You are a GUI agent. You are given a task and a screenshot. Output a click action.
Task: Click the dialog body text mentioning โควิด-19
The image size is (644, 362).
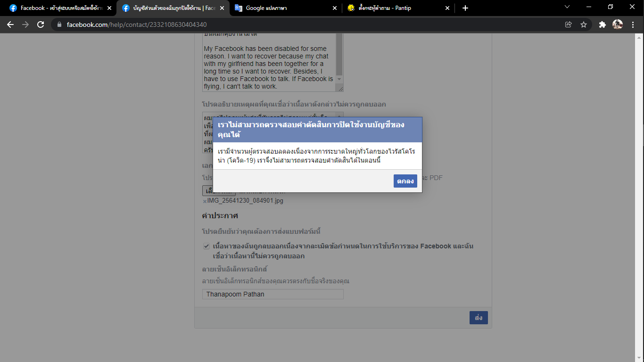click(316, 156)
